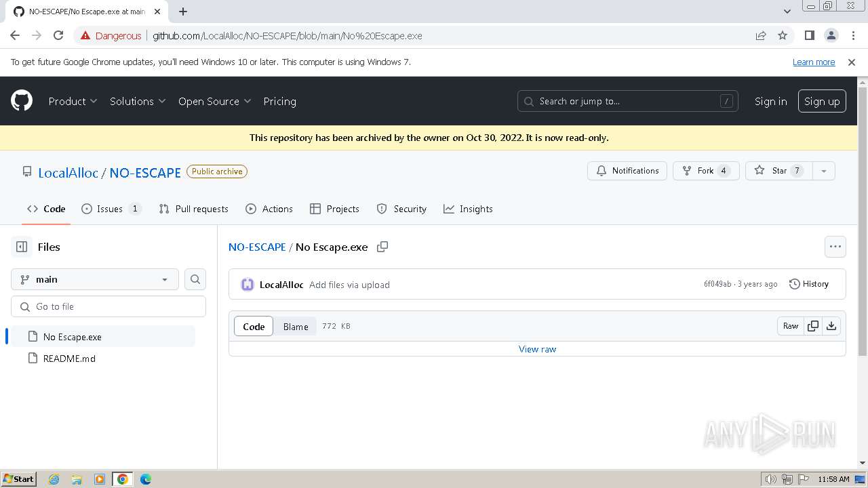The width and height of the screenshot is (868, 488).
Task: Focus the Go to file input
Action: click(x=108, y=306)
